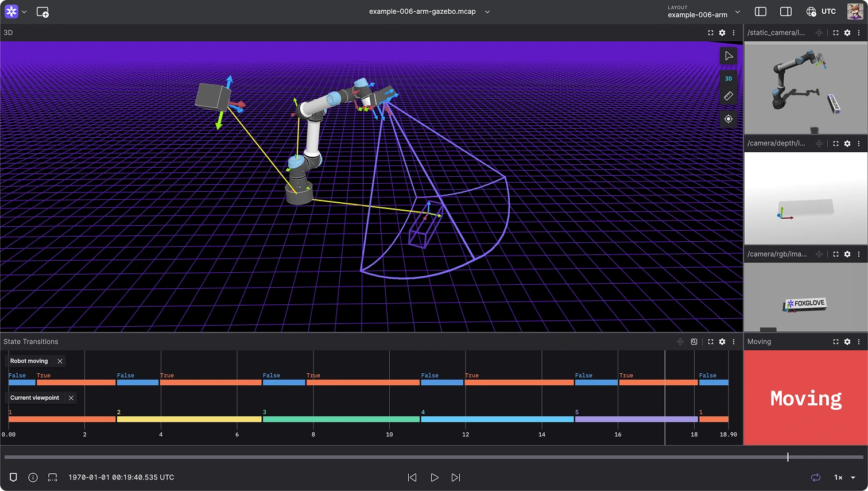Image resolution: width=868 pixels, height=491 pixels.
Task: Click the playback seek bar slider
Action: click(x=788, y=457)
